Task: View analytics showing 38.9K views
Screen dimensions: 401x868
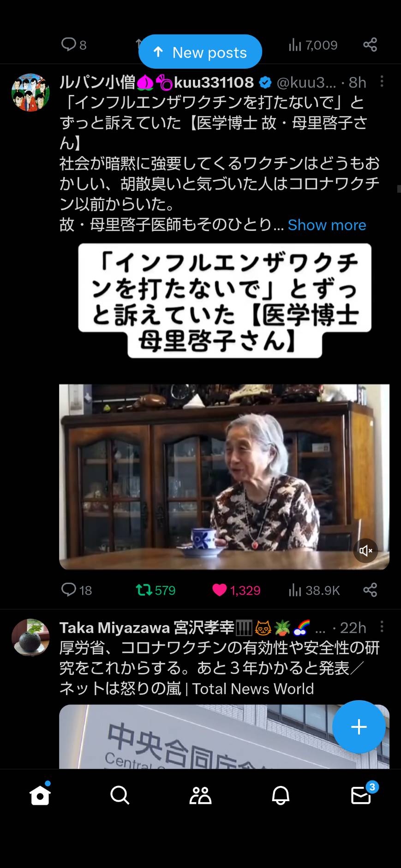Action: [x=314, y=590]
